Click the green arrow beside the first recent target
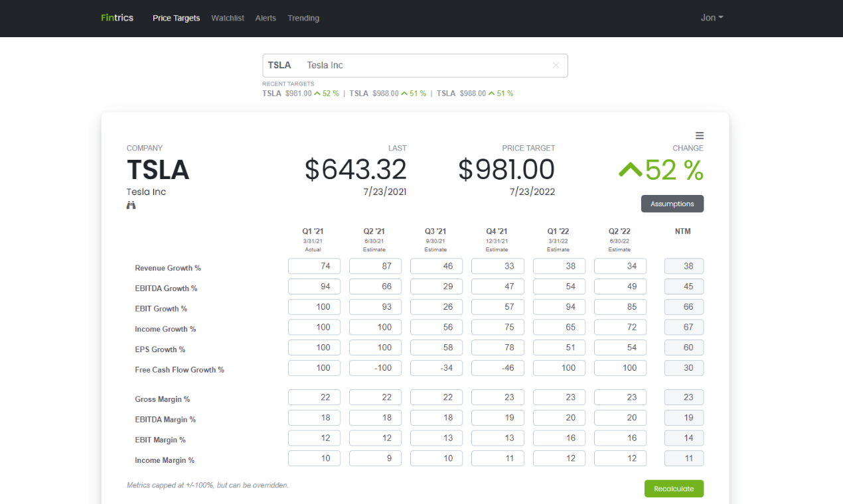The image size is (843, 504). tap(317, 93)
